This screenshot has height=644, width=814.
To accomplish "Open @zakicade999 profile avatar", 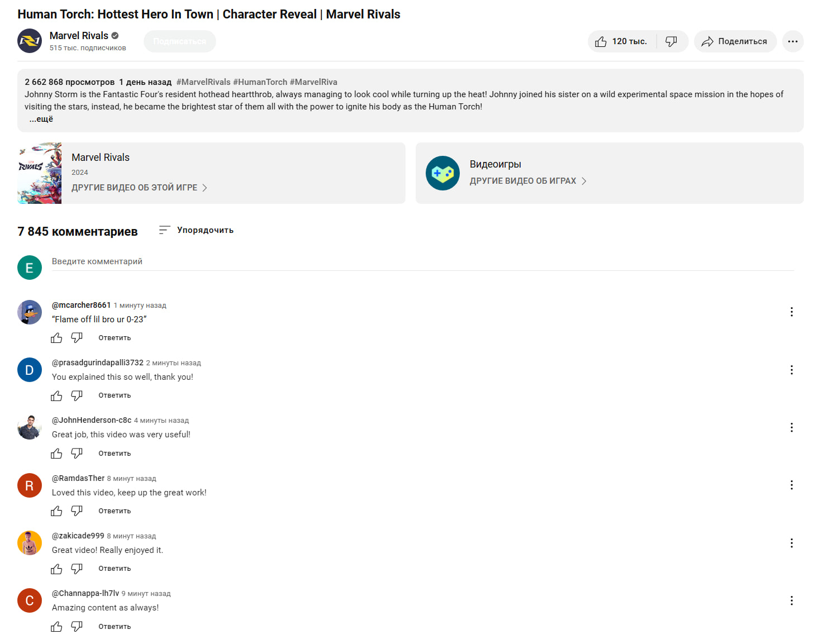I will point(30,543).
